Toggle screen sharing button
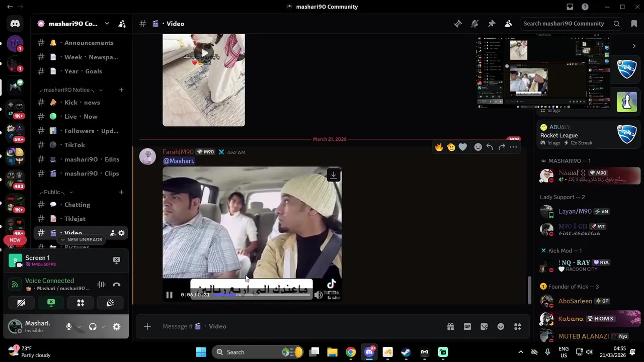644x362 pixels. (51, 303)
